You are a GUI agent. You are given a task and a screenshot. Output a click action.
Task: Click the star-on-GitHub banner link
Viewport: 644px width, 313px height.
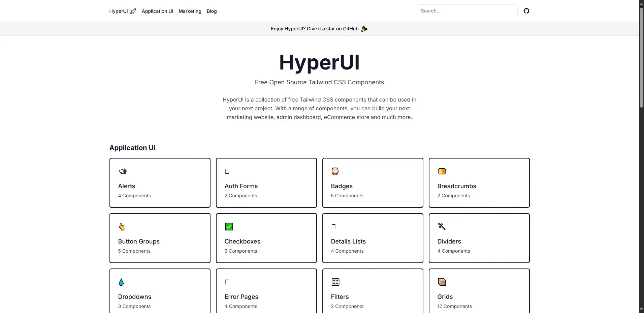click(x=319, y=28)
